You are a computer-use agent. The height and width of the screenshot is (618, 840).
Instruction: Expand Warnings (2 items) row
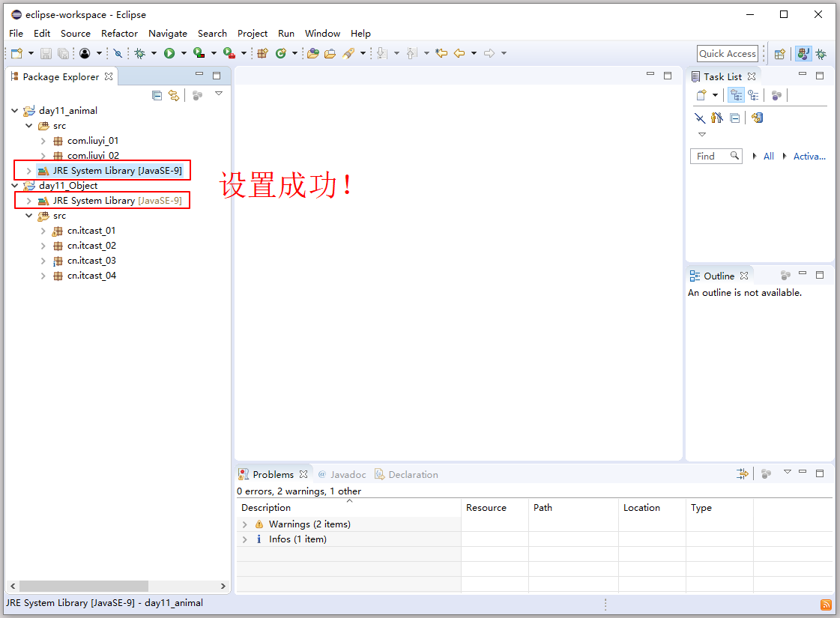click(x=245, y=524)
